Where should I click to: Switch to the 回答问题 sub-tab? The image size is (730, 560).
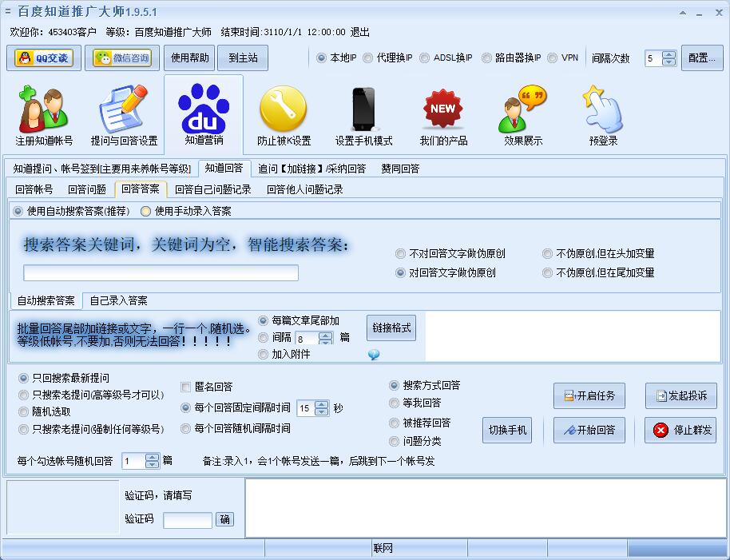click(87, 189)
